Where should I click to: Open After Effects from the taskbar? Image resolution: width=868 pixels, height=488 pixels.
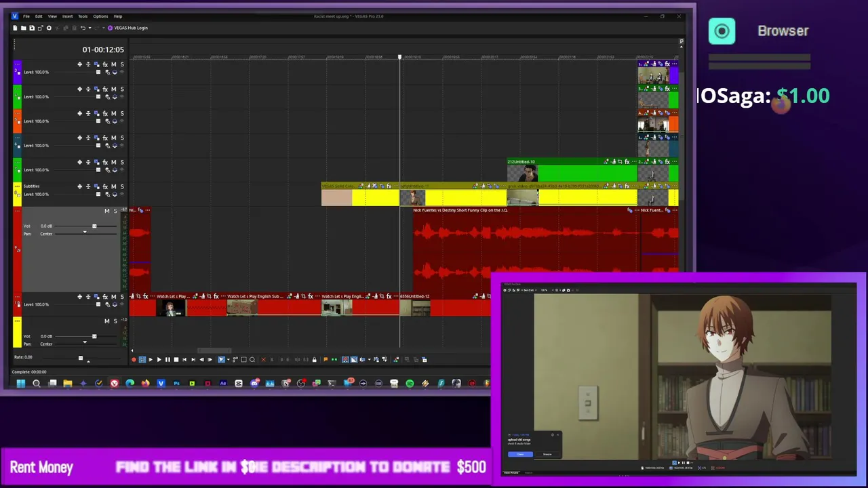tap(223, 384)
